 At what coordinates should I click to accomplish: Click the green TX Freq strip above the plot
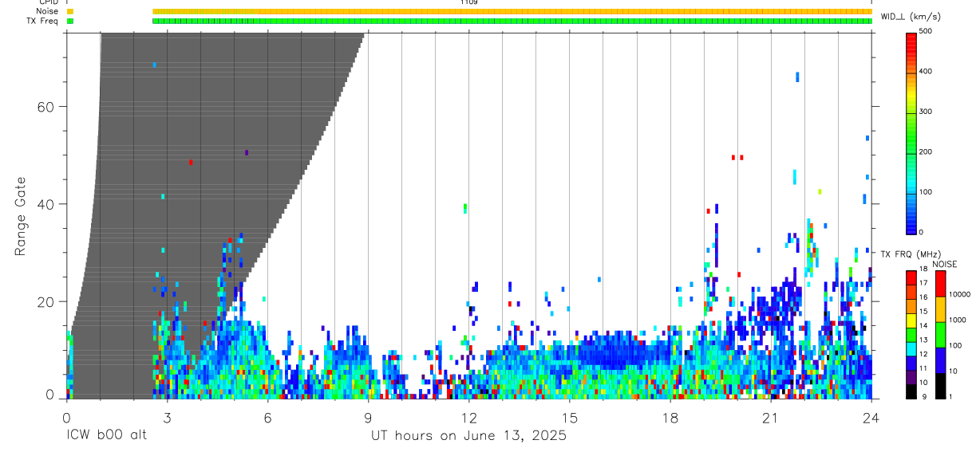pos(512,21)
